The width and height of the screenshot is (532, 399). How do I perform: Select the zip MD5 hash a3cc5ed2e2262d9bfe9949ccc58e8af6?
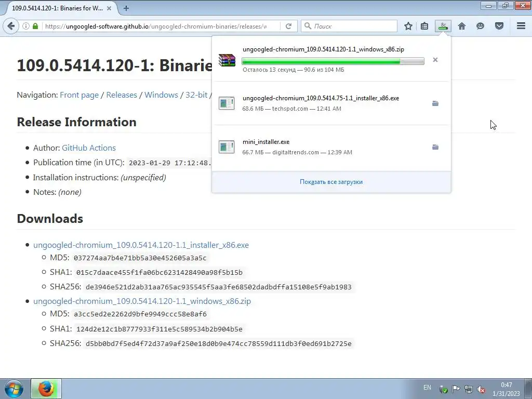pyautogui.click(x=140, y=314)
